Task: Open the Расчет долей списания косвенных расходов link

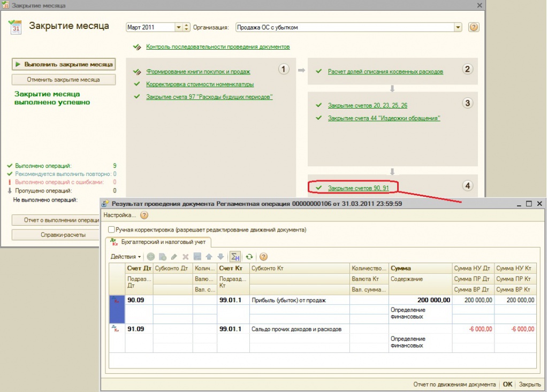Action: (385, 72)
